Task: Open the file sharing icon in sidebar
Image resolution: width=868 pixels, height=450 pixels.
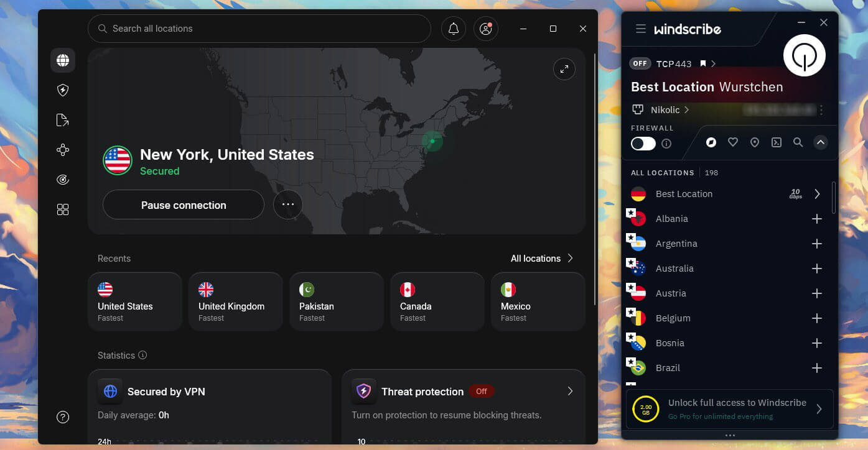Action: point(63,120)
